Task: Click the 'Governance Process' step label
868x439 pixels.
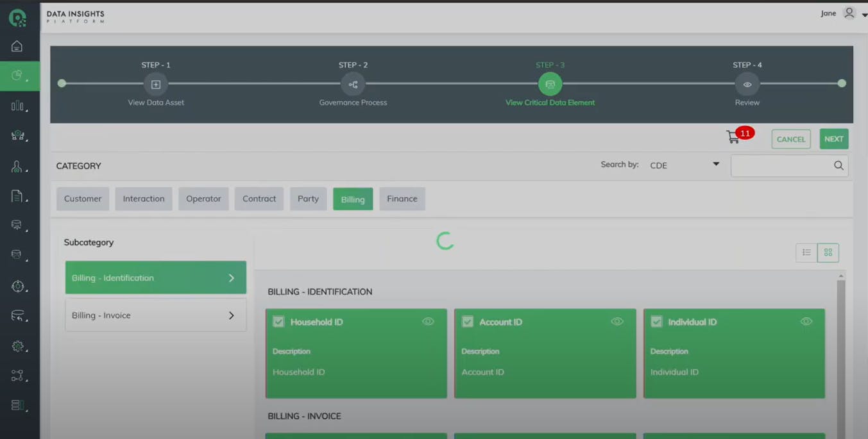Action: [x=353, y=103]
